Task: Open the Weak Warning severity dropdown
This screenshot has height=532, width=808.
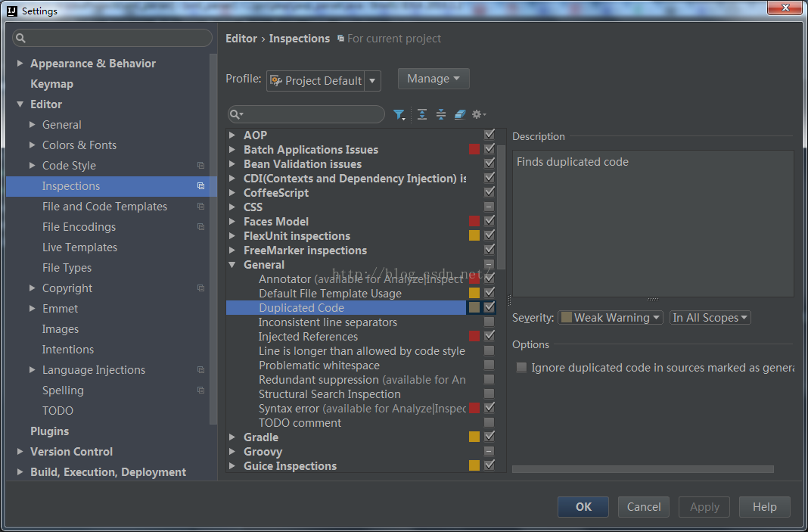Action: point(610,318)
